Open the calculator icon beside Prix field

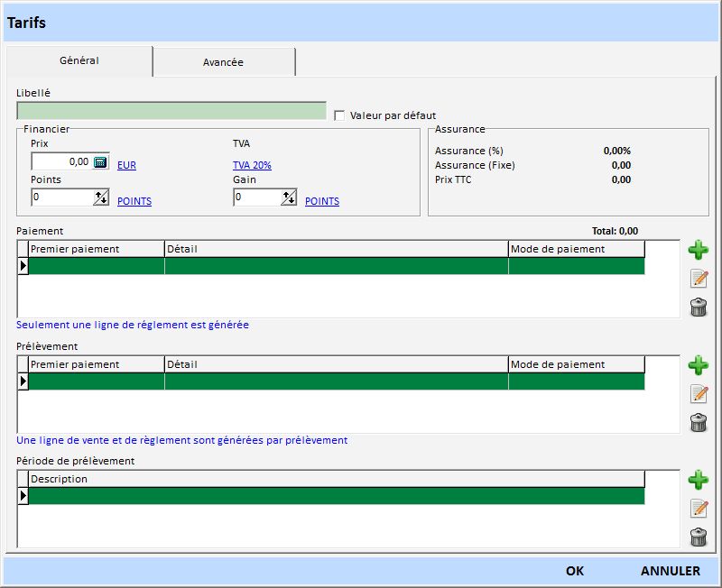pyautogui.click(x=100, y=162)
